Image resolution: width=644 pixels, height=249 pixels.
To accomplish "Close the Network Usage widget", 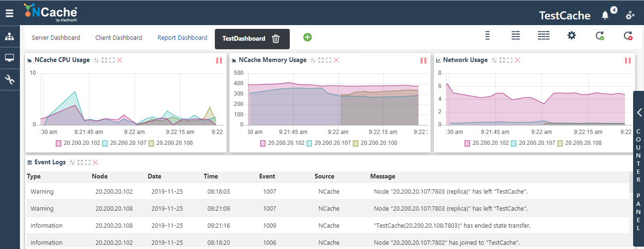I will [x=517, y=60].
